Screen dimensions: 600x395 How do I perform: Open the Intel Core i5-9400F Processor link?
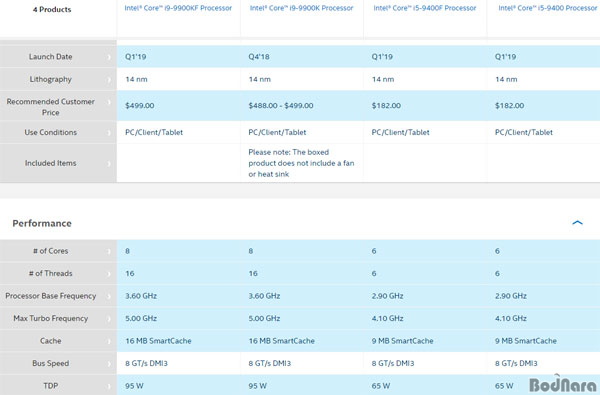(425, 8)
